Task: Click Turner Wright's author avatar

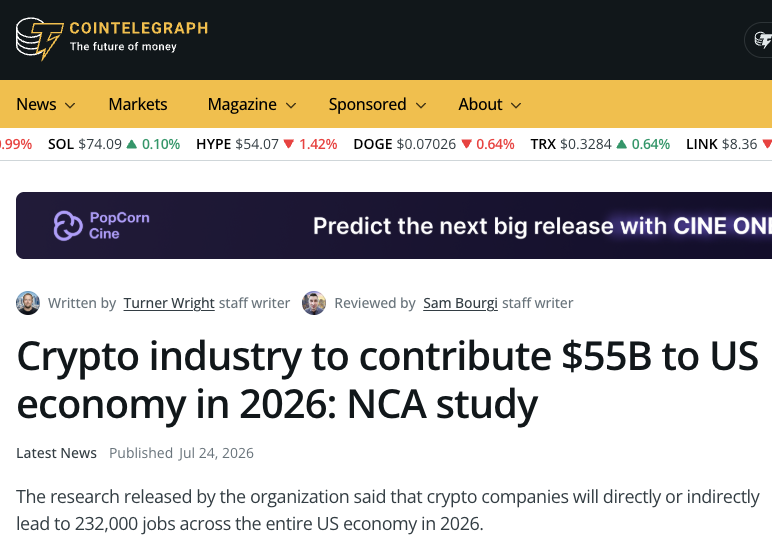Action: pos(28,303)
